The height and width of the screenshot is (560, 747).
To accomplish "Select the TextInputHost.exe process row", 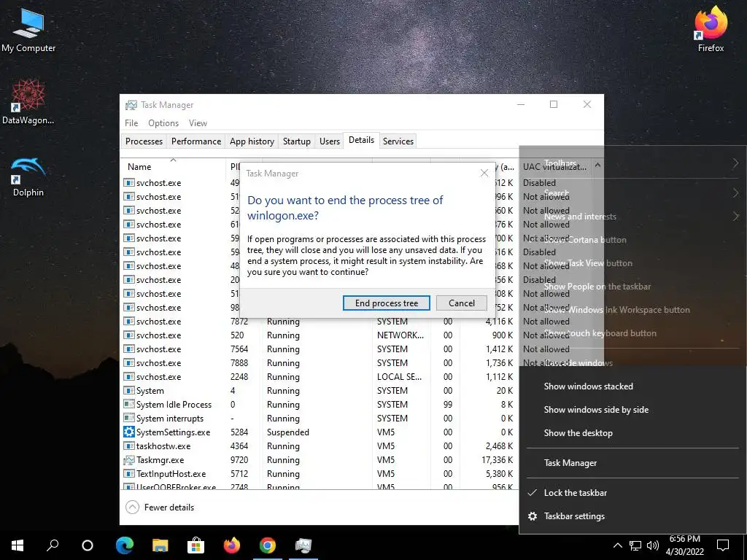I will click(x=320, y=474).
